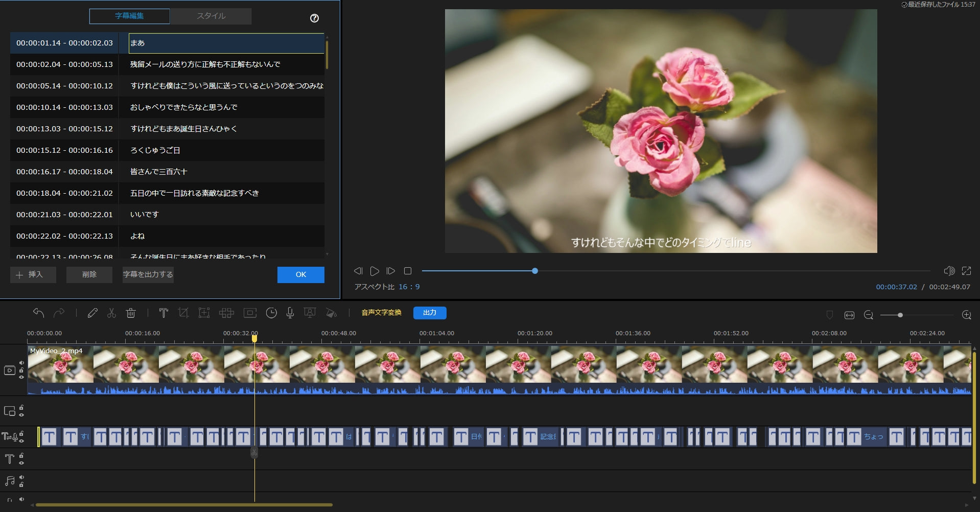
Task: Open the duration clock tool
Action: [271, 313]
